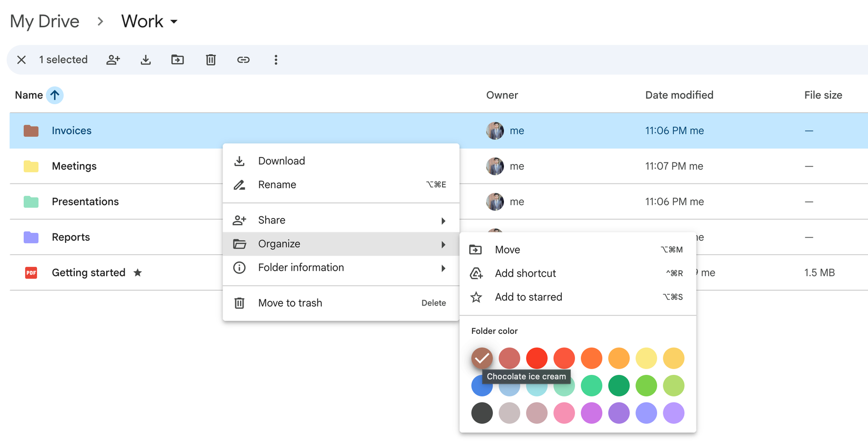The height and width of the screenshot is (448, 868).
Task: Click the share icon in selection toolbar
Action: pos(113,60)
